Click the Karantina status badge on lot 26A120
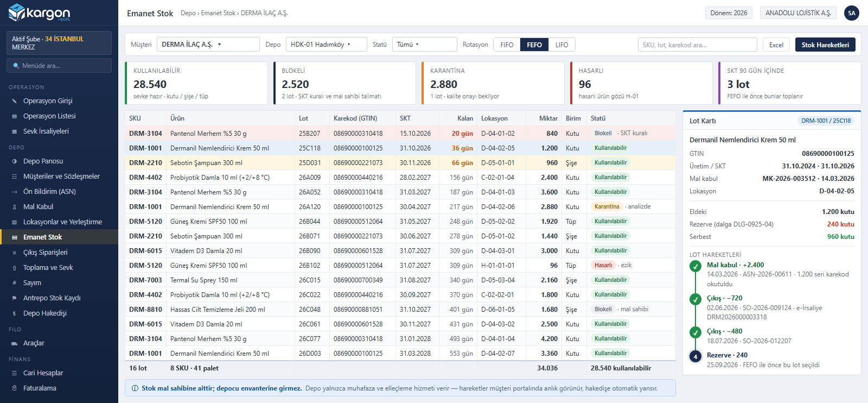Image resolution: width=868 pixels, height=403 pixels. pos(607,207)
